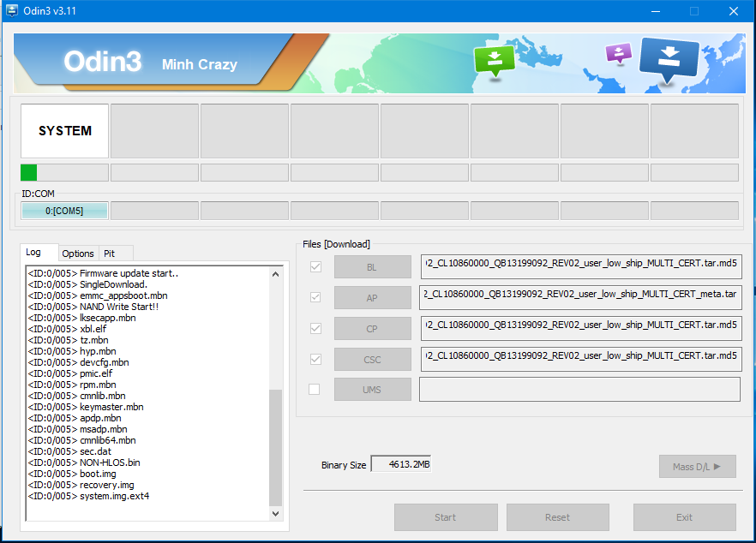Toggle the AP file checkbox

click(315, 297)
